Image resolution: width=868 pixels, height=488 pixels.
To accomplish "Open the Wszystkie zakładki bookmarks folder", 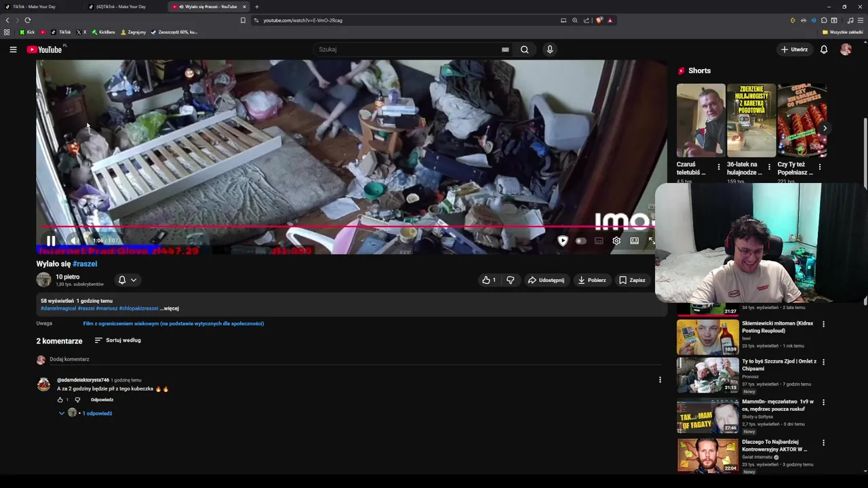I will pyautogui.click(x=843, y=32).
